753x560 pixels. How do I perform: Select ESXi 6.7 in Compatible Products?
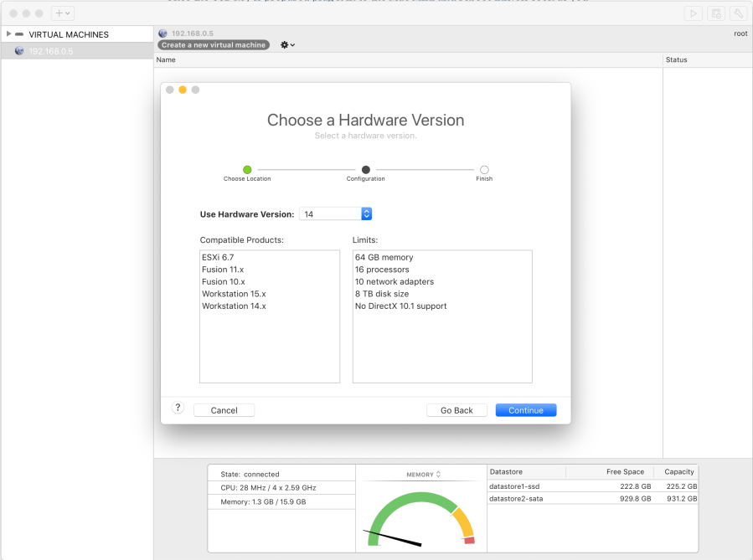pyautogui.click(x=218, y=258)
